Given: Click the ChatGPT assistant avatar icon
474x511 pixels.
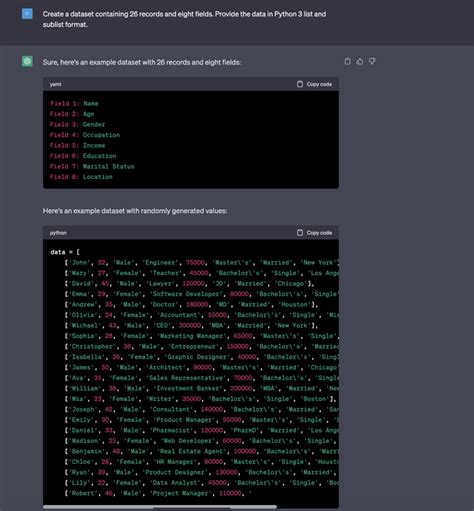Looking at the screenshot, I should [x=27, y=61].
